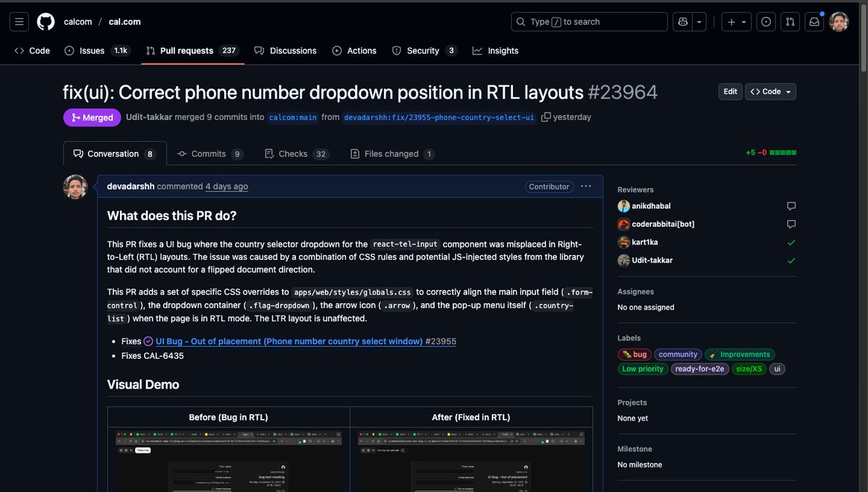Select the Checks tab

pyautogui.click(x=296, y=153)
